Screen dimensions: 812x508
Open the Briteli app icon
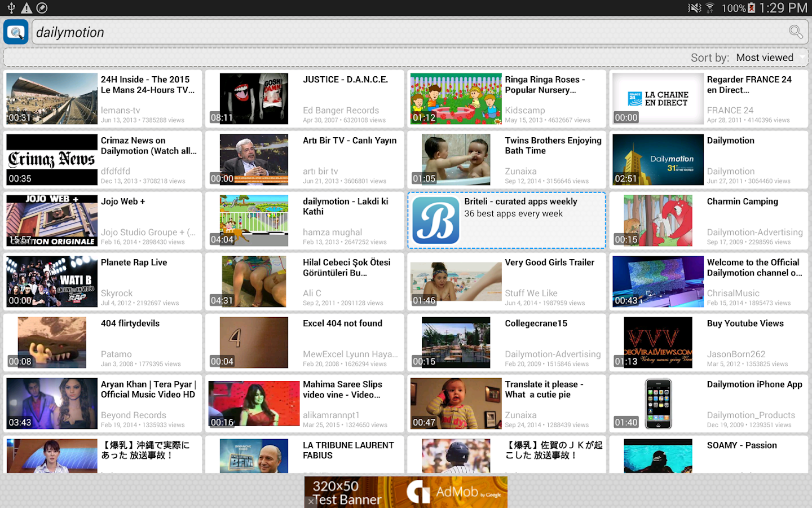coord(436,220)
